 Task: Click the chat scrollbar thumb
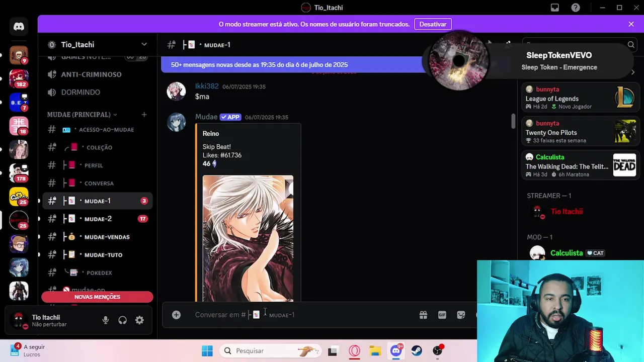click(513, 121)
